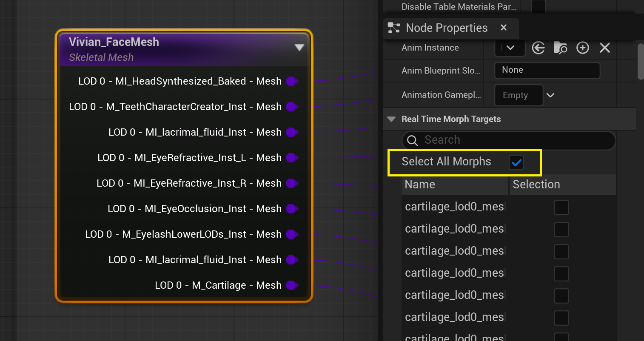Click the Anim Blueprint Slot None field
Viewport: 644px width, 341px height.
point(547,70)
